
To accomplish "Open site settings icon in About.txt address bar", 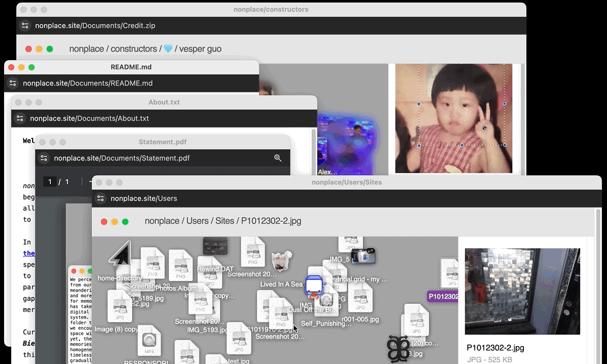I will point(20,118).
